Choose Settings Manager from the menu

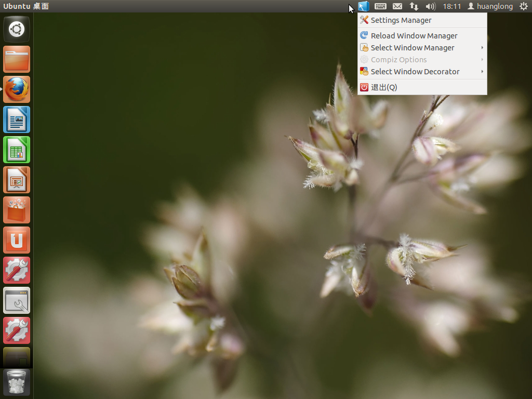[422, 20]
